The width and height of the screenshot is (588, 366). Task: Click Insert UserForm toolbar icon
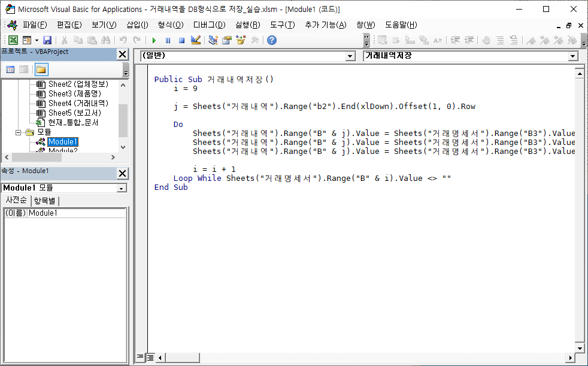(27, 40)
